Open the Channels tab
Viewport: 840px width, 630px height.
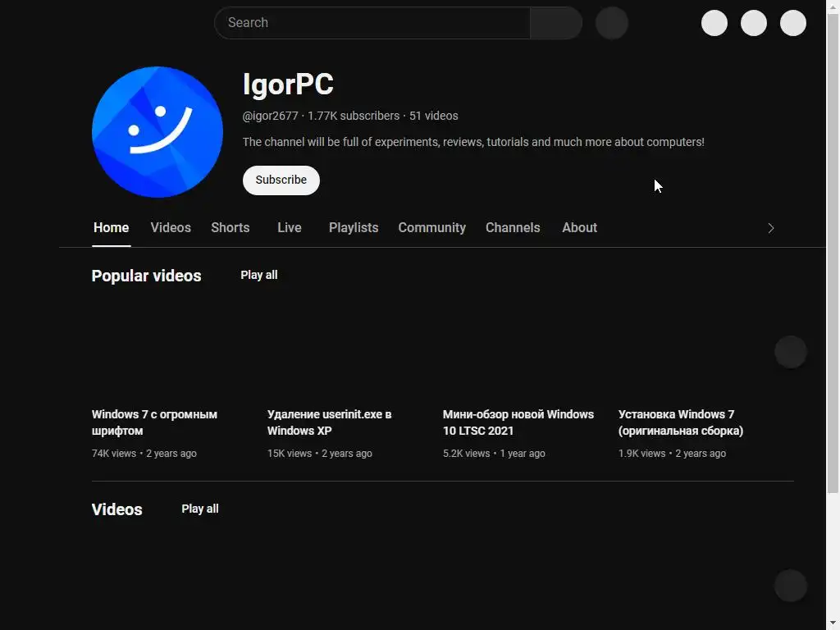(x=513, y=228)
